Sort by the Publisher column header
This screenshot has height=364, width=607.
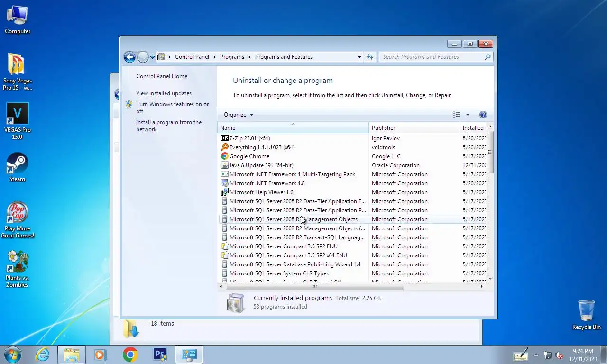click(414, 128)
